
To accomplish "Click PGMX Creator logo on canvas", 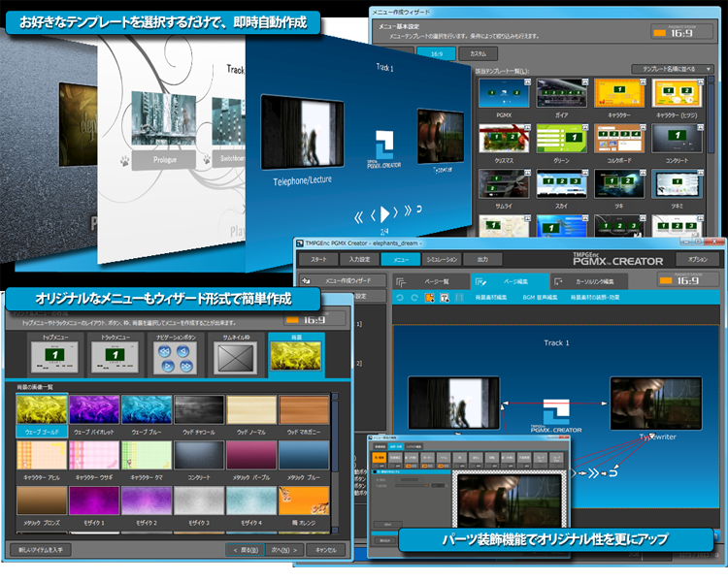I will pos(556,416).
